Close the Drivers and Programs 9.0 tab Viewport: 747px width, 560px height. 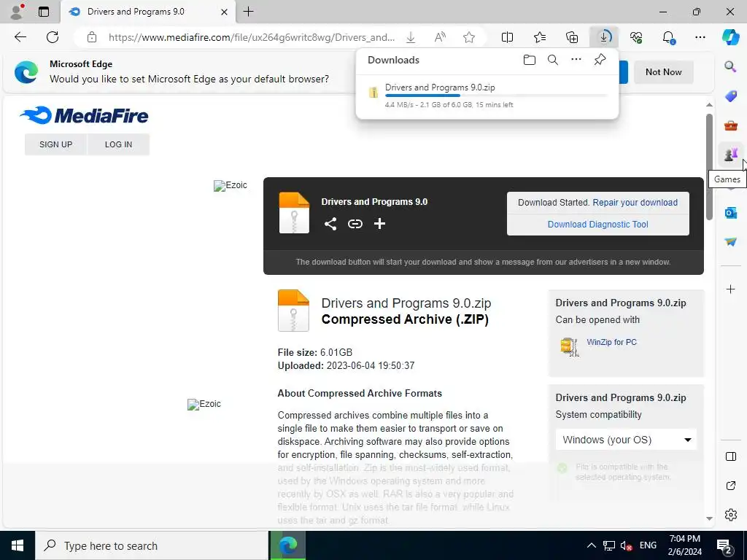(x=224, y=12)
